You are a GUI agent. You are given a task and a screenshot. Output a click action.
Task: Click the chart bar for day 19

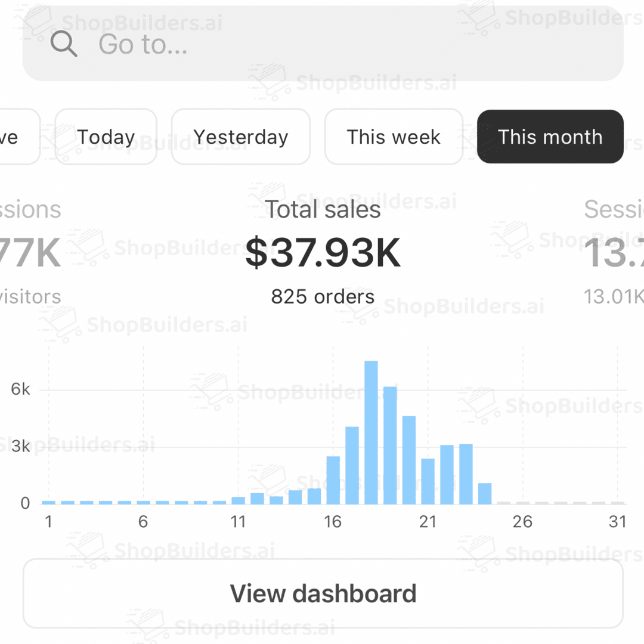click(390, 445)
